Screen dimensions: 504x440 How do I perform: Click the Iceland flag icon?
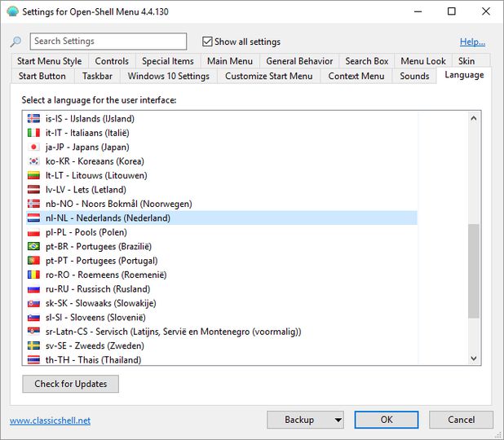pyautogui.click(x=33, y=118)
